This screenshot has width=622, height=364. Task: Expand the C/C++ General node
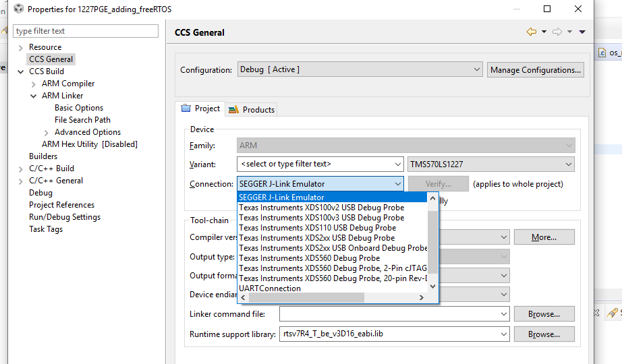(21, 181)
